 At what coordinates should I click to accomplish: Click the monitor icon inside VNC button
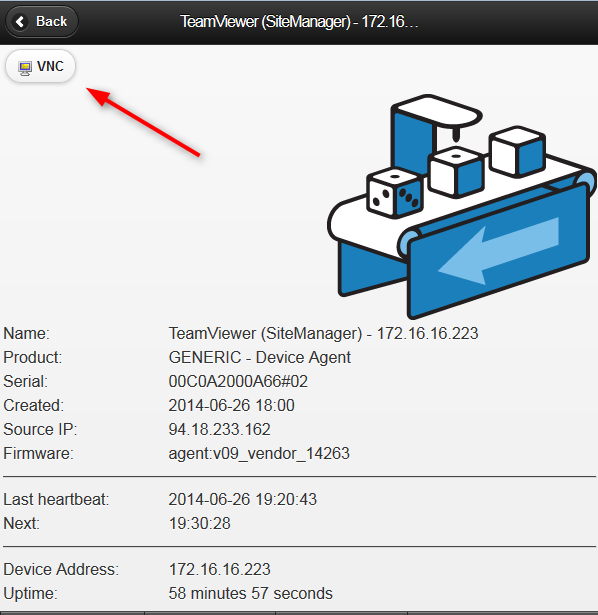25,68
